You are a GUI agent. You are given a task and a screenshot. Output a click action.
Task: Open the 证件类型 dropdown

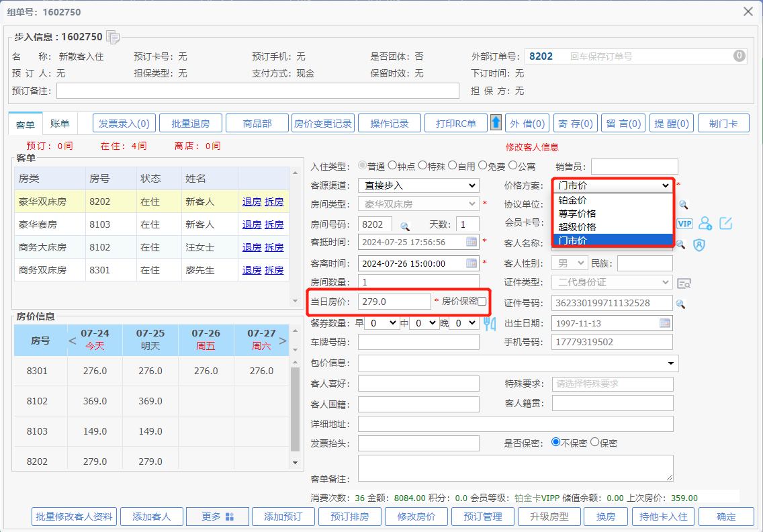[612, 282]
